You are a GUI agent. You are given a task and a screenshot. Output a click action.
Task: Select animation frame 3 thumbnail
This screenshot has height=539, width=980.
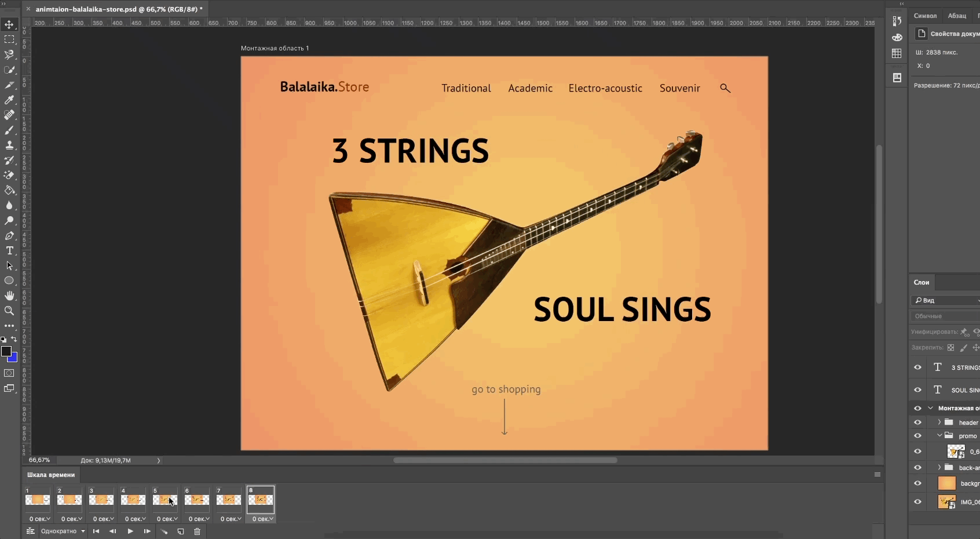(101, 499)
